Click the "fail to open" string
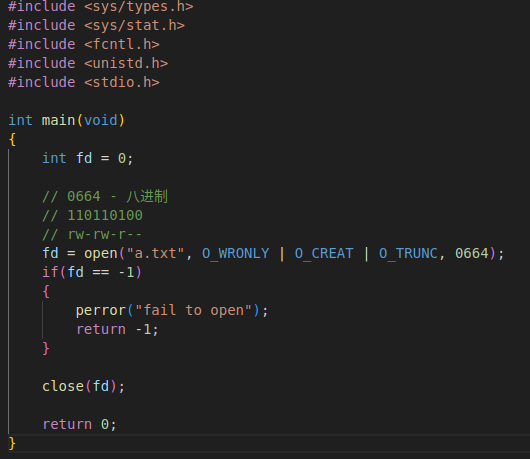This screenshot has width=530, height=459. click(x=193, y=310)
